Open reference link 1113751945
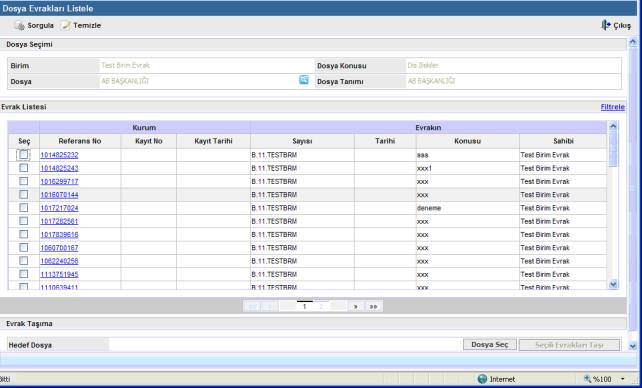 click(x=59, y=274)
